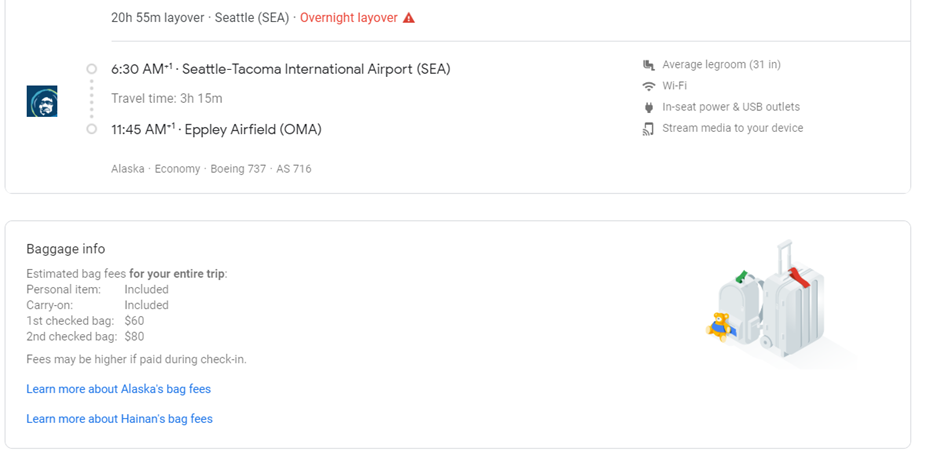
Task: Click the Alaska Economy Boeing 737 AS 716 details
Action: click(x=211, y=169)
